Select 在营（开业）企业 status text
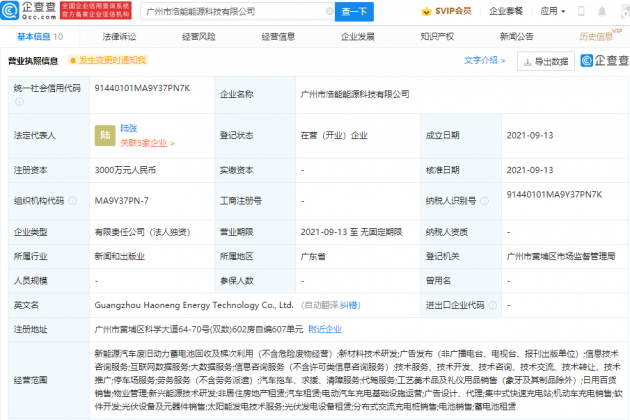This screenshot has height=420, width=630. click(x=334, y=135)
